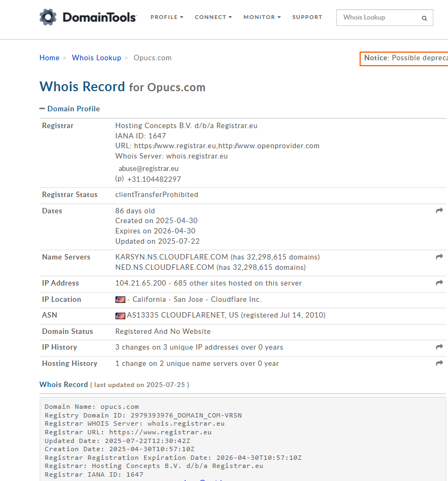The width and height of the screenshot is (448, 481).
Task: Open the CONNECT dropdown menu
Action: (x=213, y=17)
